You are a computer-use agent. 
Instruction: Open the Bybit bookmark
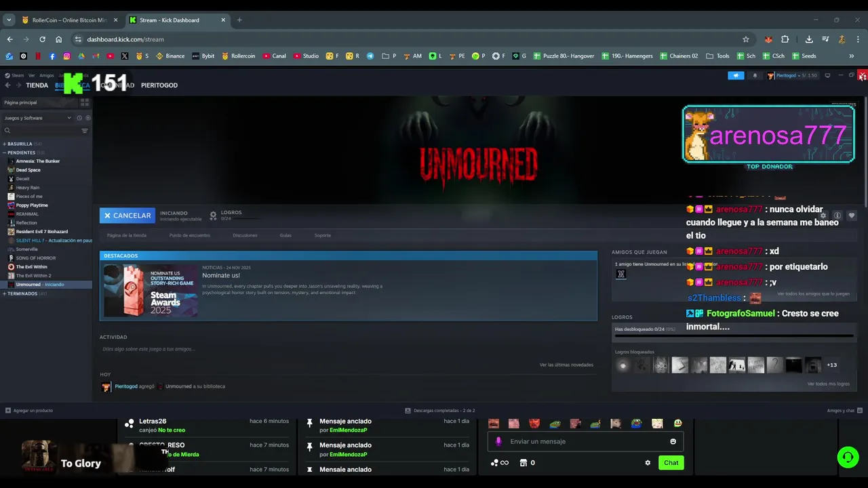pyautogui.click(x=203, y=56)
